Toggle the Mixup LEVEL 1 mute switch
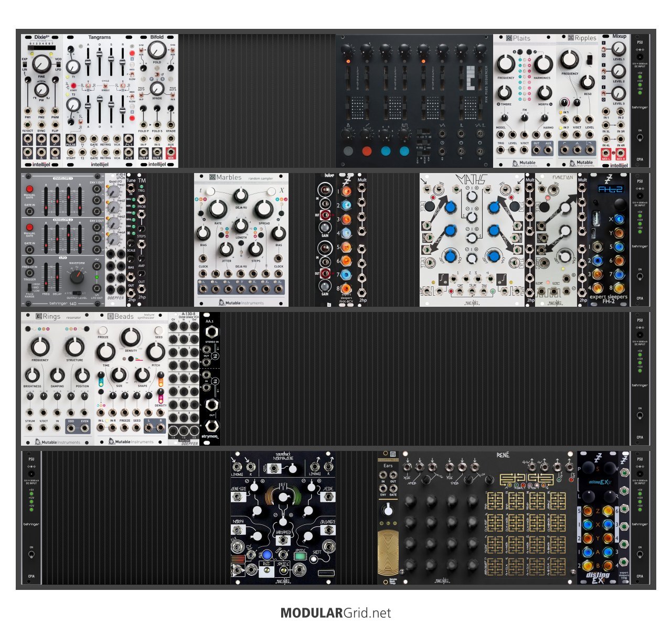The height and width of the screenshot is (624, 672). (605, 50)
